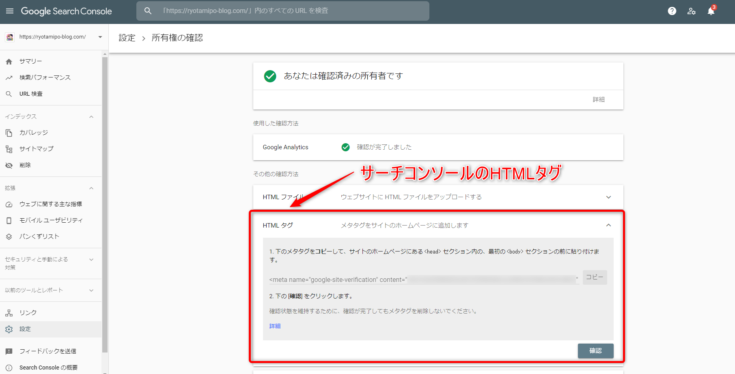Open the property selector dropdown
The height and width of the screenshot is (374, 735).
click(x=100, y=37)
